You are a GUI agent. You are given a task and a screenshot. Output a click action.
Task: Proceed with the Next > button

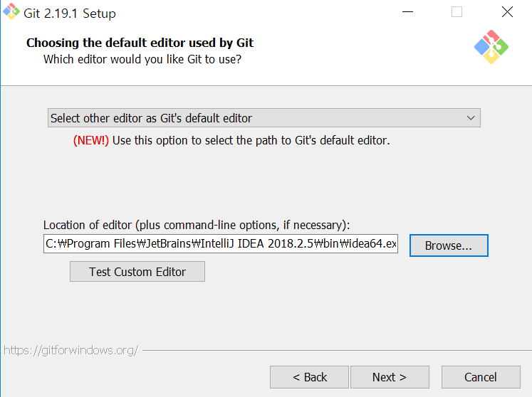tap(390, 377)
